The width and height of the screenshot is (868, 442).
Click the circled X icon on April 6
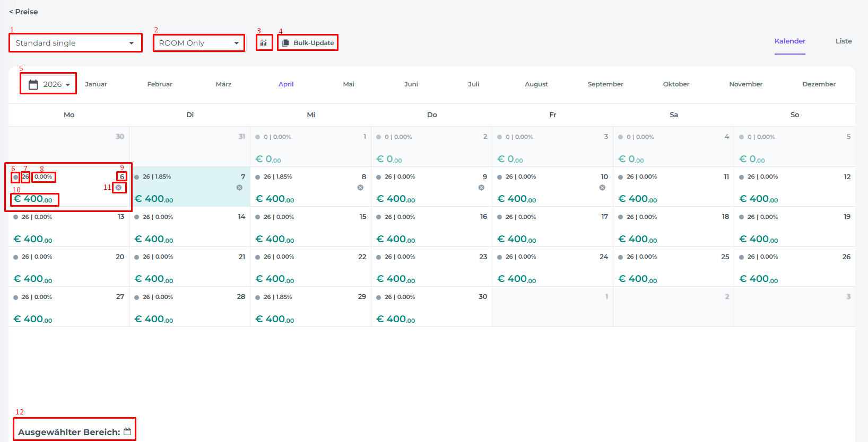118,188
